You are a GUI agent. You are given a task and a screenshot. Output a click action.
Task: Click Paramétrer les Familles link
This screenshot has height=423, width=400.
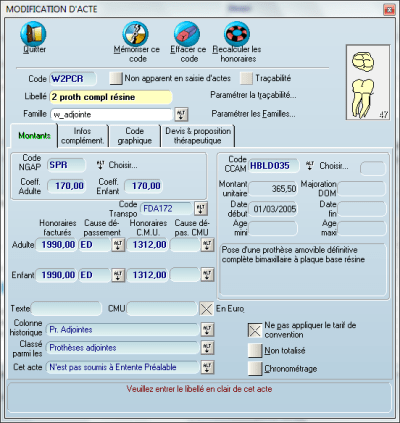point(253,114)
